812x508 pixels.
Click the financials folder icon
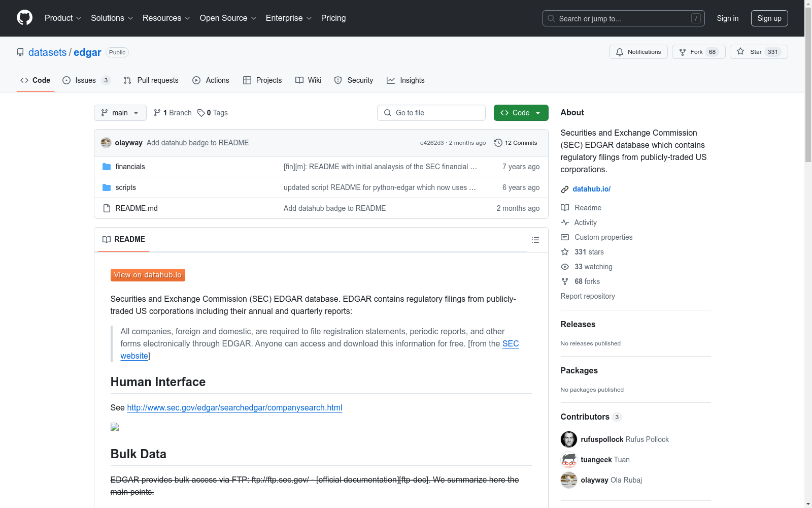pyautogui.click(x=107, y=167)
